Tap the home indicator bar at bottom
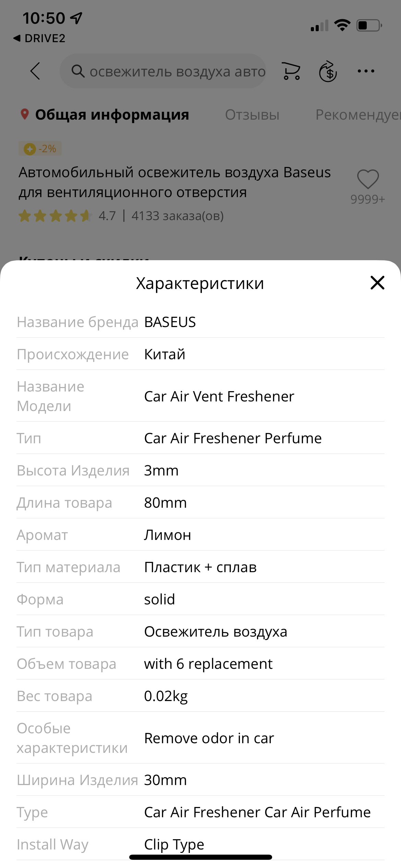 [200, 857]
